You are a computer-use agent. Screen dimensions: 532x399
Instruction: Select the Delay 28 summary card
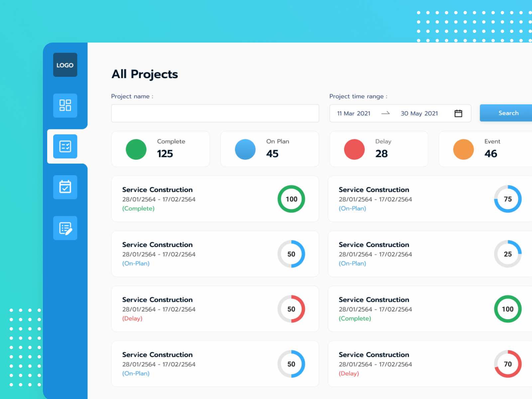click(x=378, y=149)
